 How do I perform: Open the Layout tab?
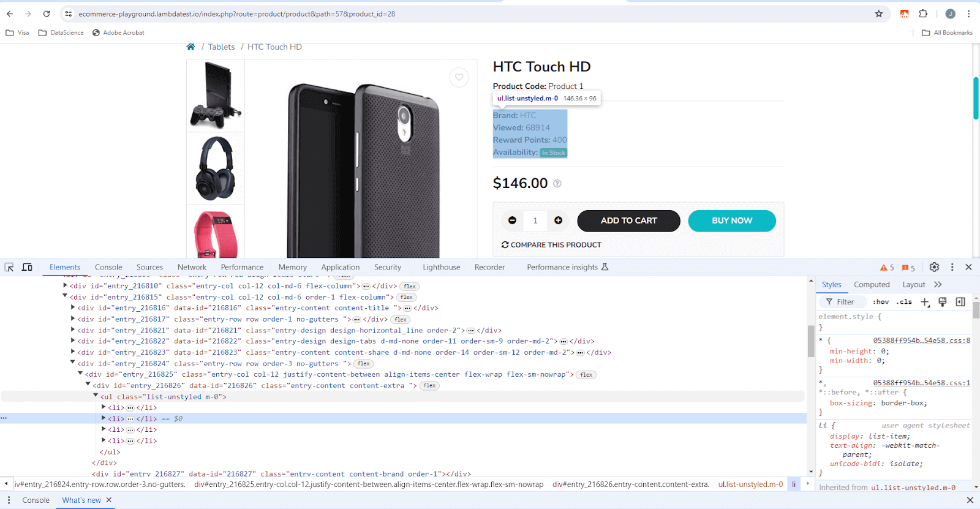[x=913, y=285]
